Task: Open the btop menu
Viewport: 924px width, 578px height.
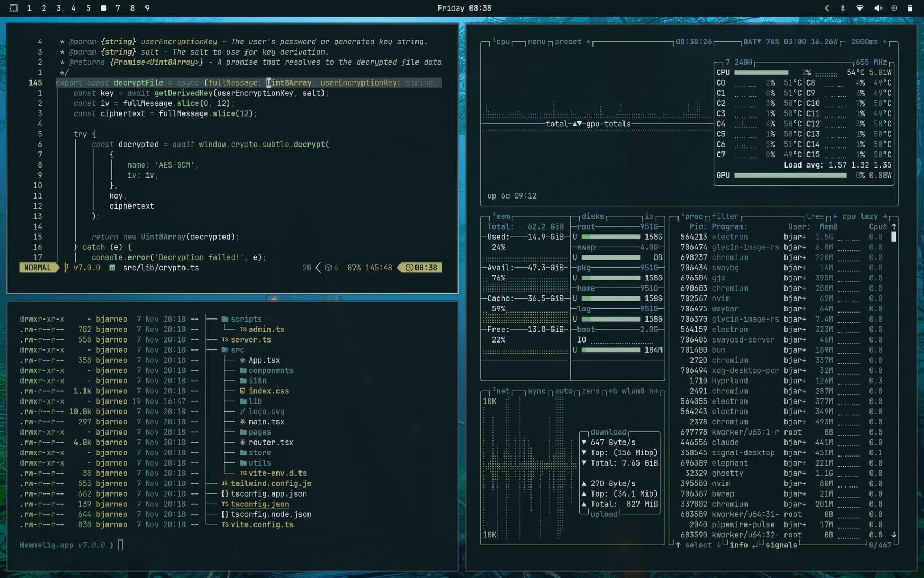Action: click(536, 42)
